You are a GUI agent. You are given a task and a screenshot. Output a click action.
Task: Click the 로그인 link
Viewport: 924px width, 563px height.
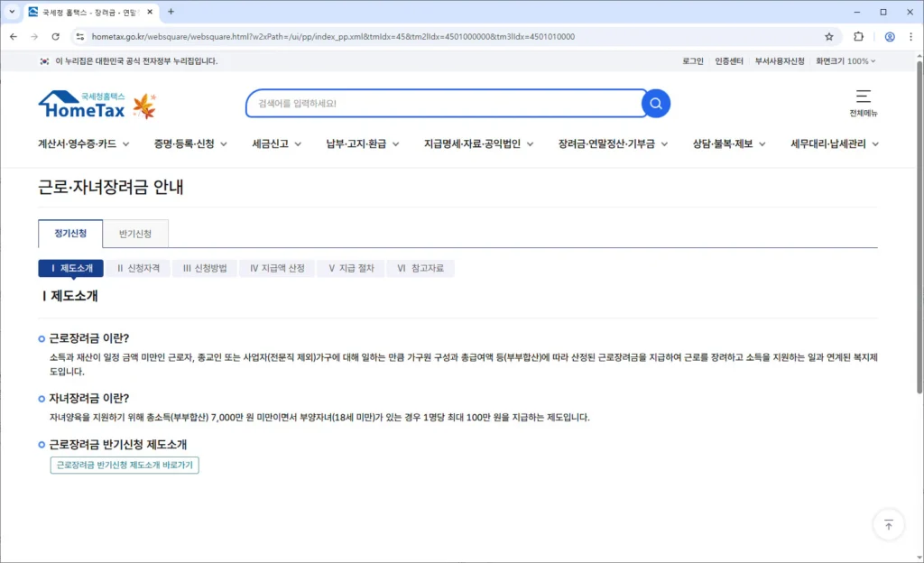pyautogui.click(x=693, y=61)
